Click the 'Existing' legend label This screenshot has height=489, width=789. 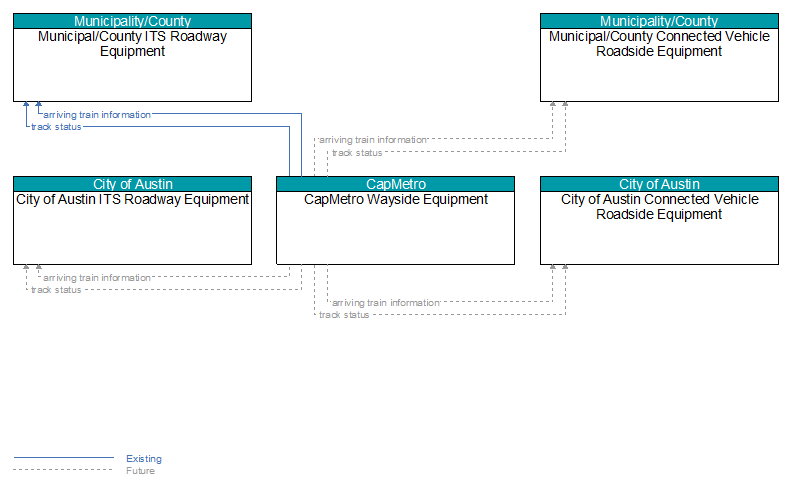pos(144,458)
